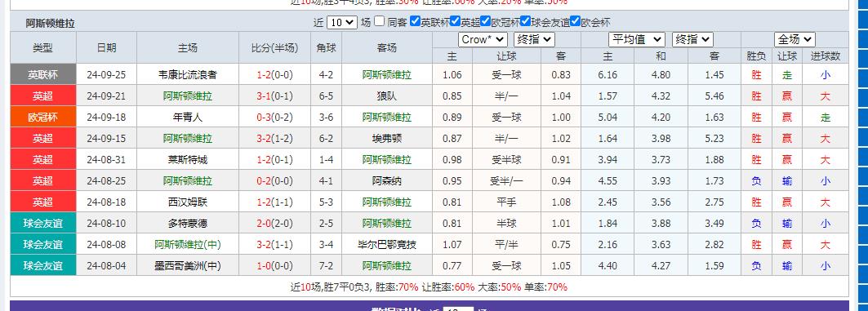This screenshot has height=311, width=868.
Task: Select handicap 平/半 on 毕尔巴鄂竞技 row
Action: coord(506,245)
